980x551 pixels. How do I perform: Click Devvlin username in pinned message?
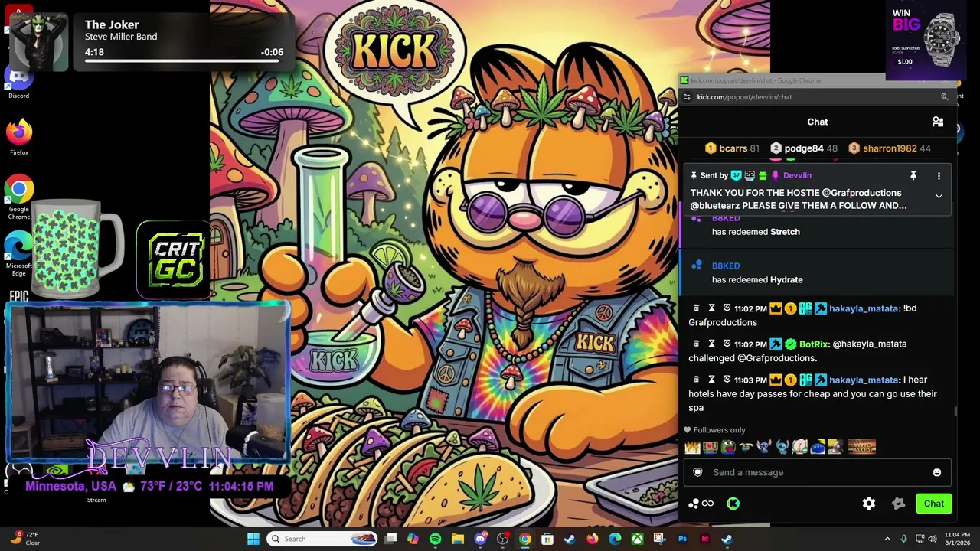(797, 175)
